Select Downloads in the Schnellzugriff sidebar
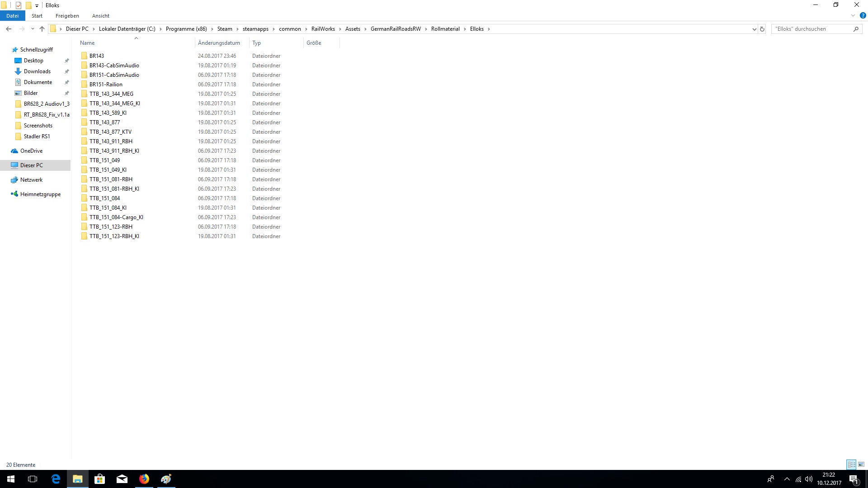 (37, 71)
